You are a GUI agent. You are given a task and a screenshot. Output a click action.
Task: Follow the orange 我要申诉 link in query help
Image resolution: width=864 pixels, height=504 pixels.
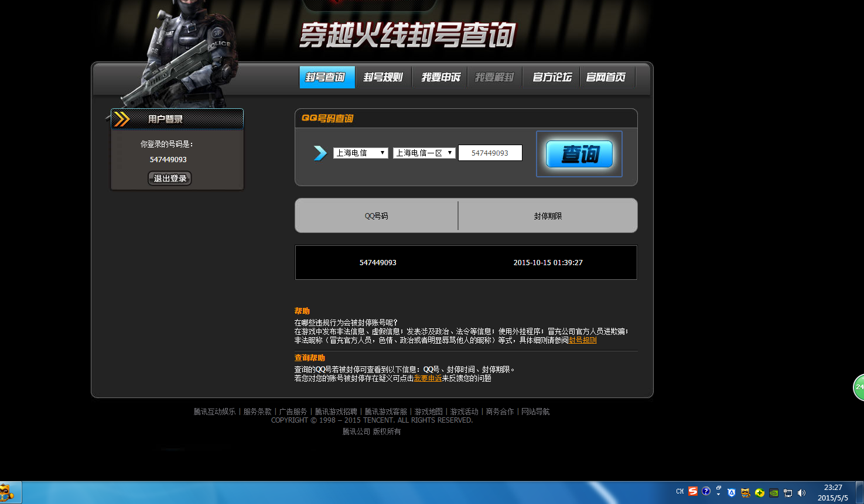click(428, 378)
